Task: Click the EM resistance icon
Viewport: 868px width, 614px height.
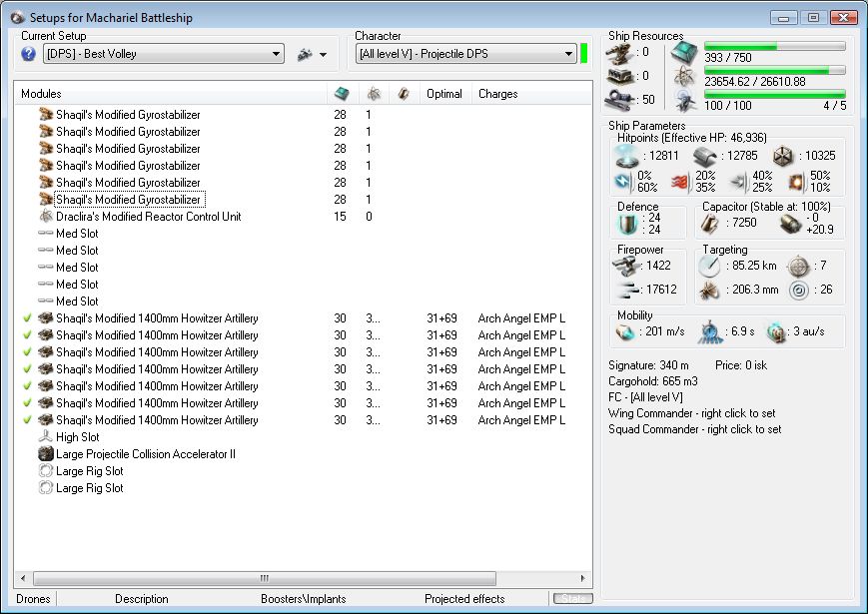Action: coord(624,182)
